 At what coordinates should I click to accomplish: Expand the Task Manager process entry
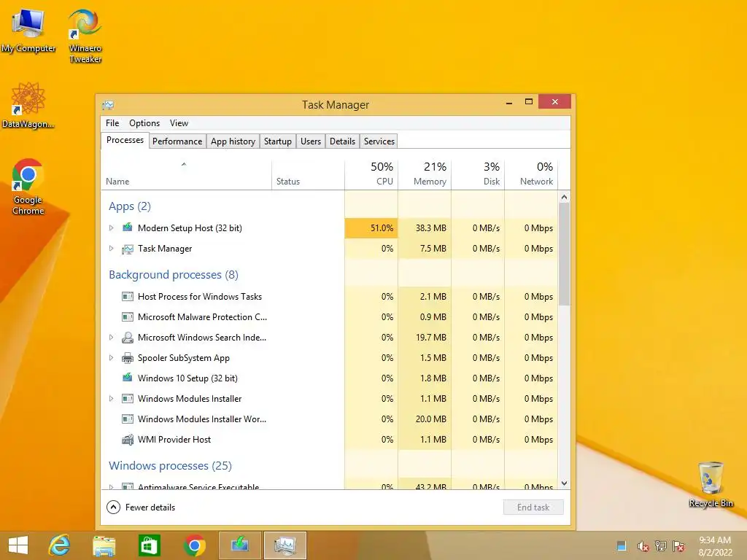(x=111, y=249)
